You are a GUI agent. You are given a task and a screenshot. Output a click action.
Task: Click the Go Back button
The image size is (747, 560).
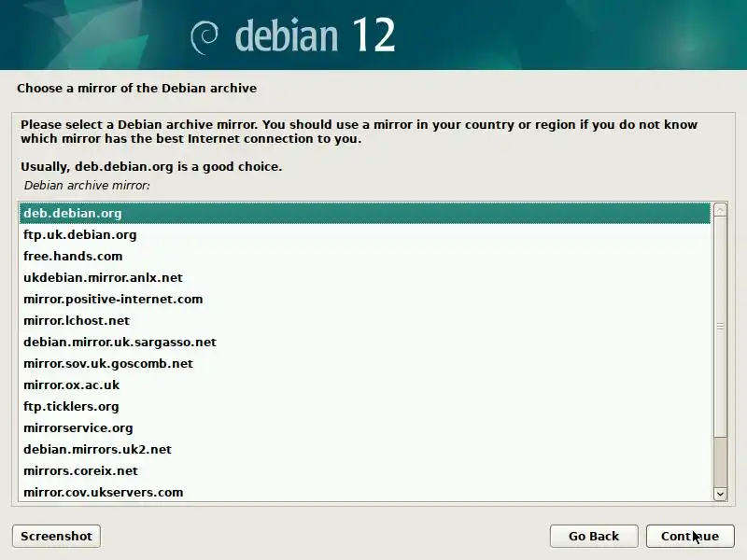pyautogui.click(x=594, y=536)
